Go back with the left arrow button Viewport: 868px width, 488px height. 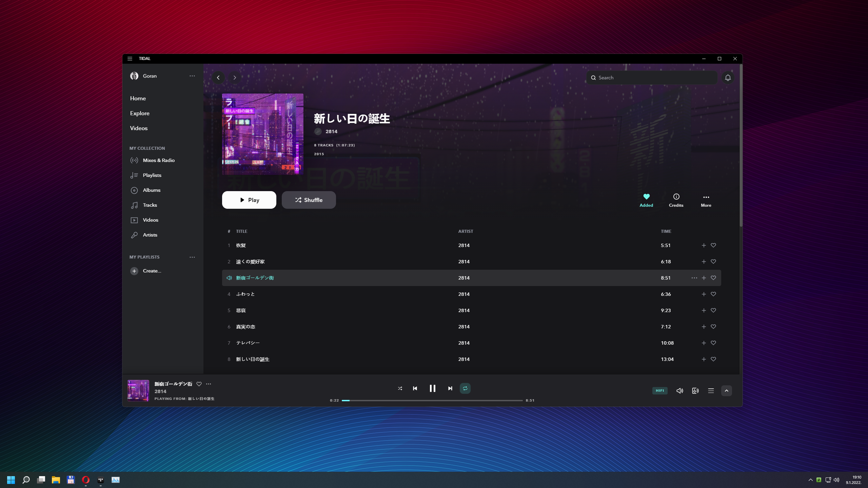[x=218, y=78]
